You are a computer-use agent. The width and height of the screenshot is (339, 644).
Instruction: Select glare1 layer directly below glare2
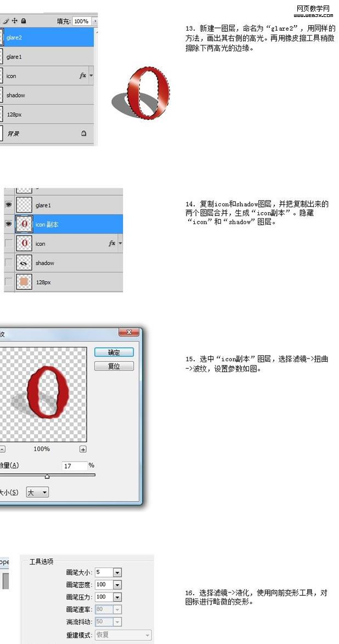click(x=47, y=56)
